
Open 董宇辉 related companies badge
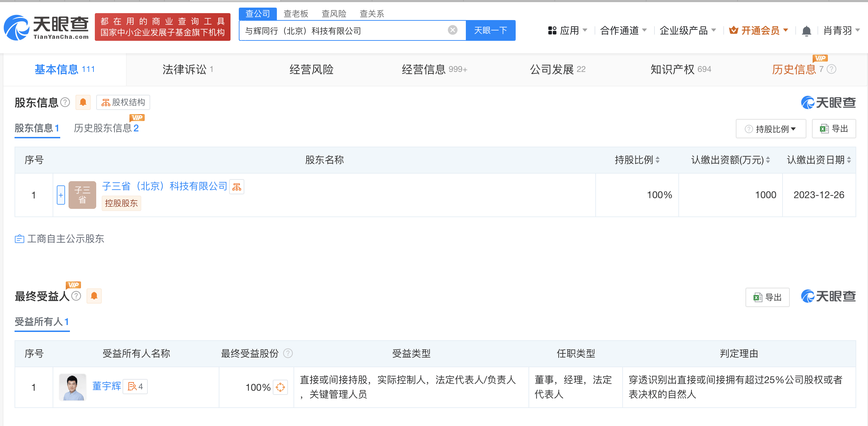click(x=135, y=387)
